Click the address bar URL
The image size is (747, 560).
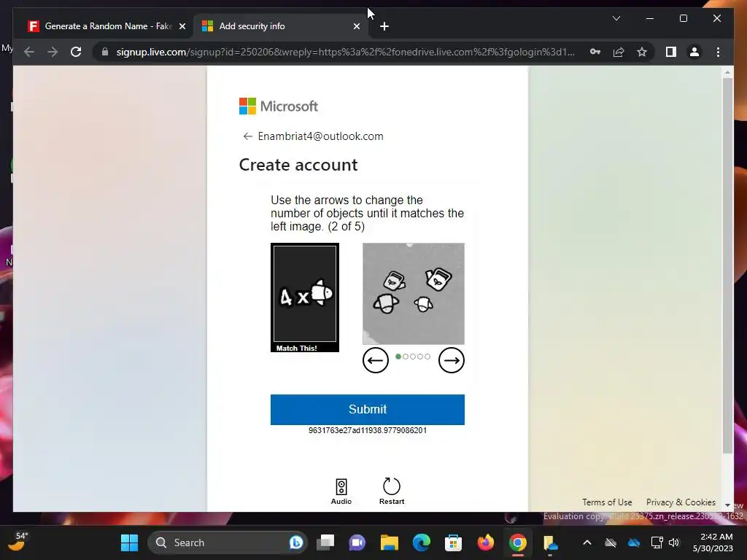345,52
